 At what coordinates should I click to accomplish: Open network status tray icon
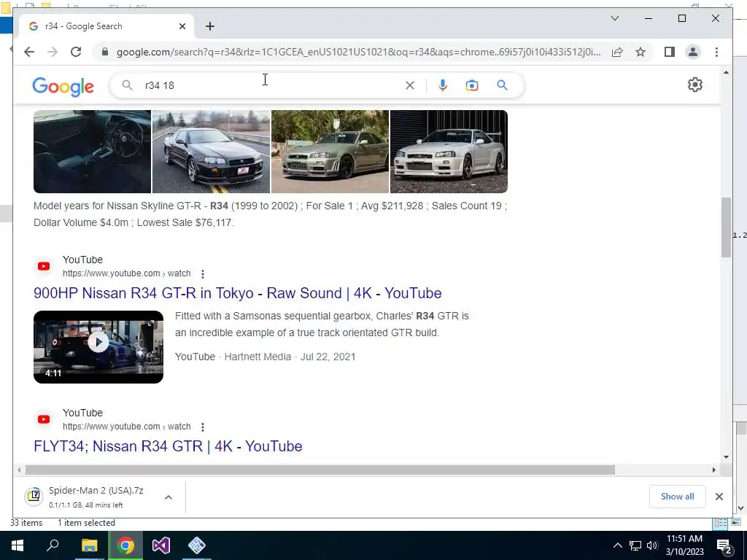tap(635, 545)
